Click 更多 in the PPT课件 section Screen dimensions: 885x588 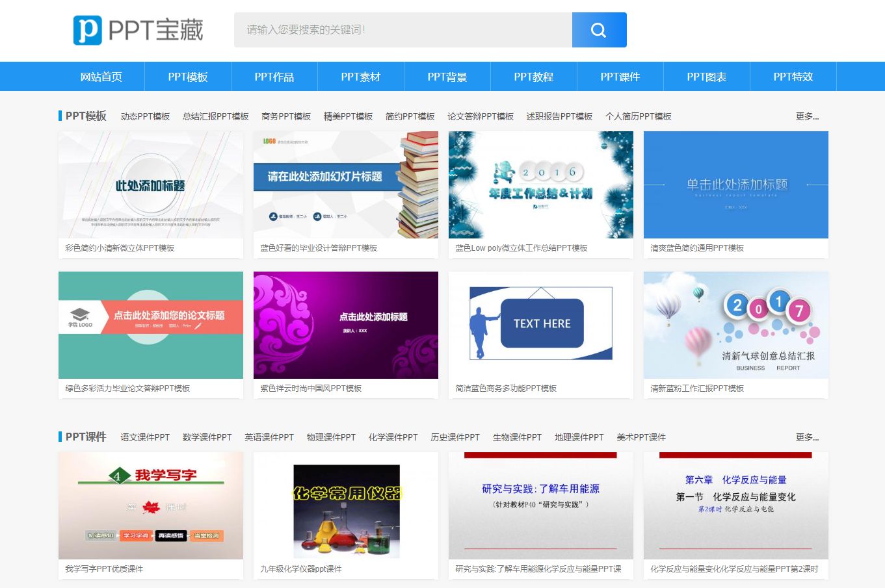click(808, 437)
